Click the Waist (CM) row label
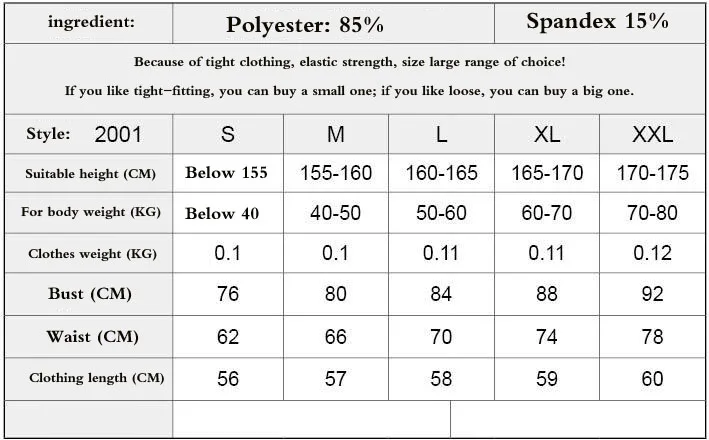The width and height of the screenshot is (709, 440). [92, 337]
